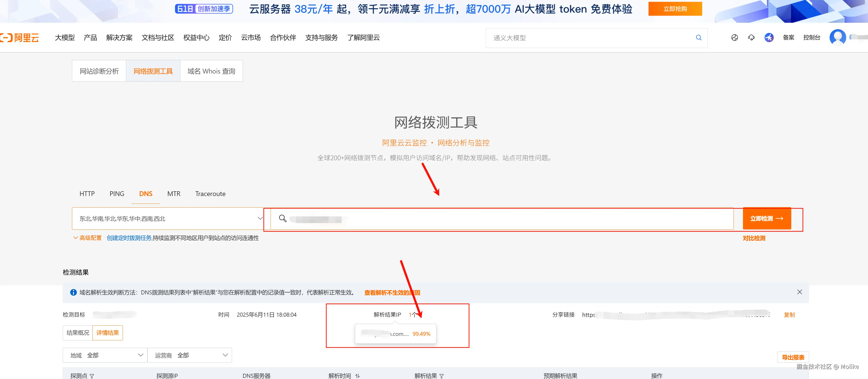Viewport: 868px width, 379px height.
Task: Open the 域名 Whois 查询 tab
Action: [211, 71]
